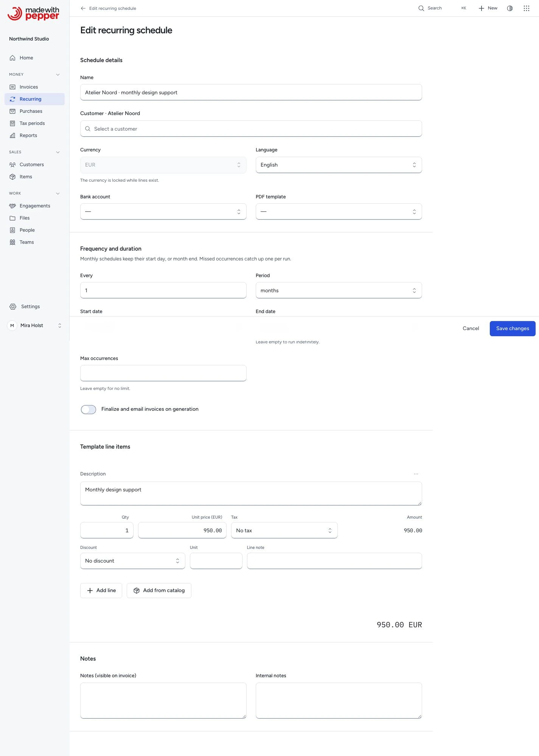
Task: Toggle Finalize and email invoices switch
Action: [x=89, y=410]
